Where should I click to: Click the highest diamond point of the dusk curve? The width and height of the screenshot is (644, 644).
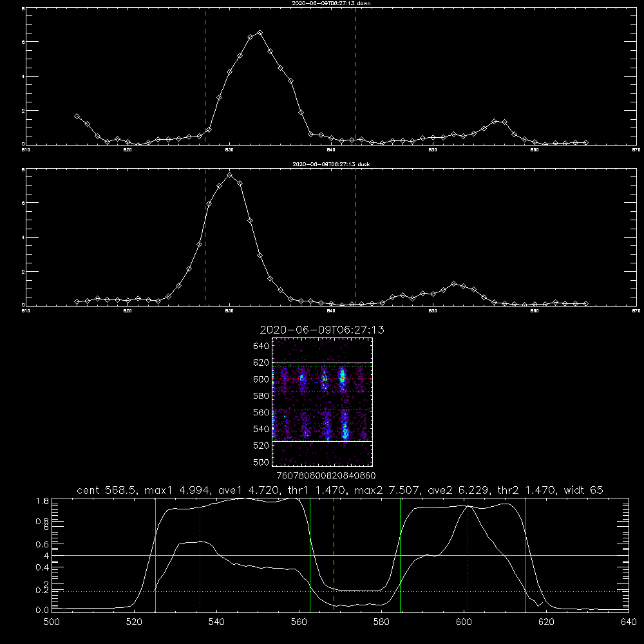230,175
